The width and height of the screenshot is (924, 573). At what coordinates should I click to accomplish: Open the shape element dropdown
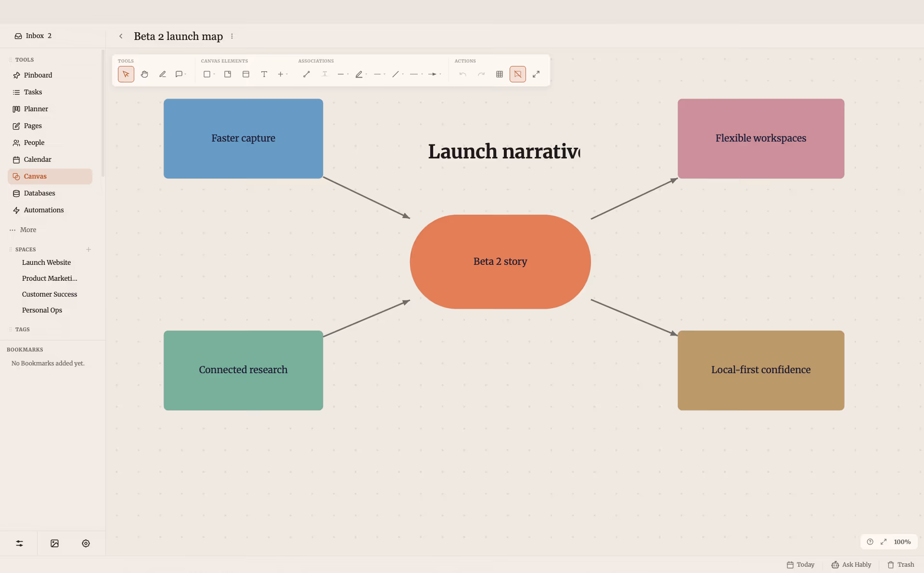[209, 74]
